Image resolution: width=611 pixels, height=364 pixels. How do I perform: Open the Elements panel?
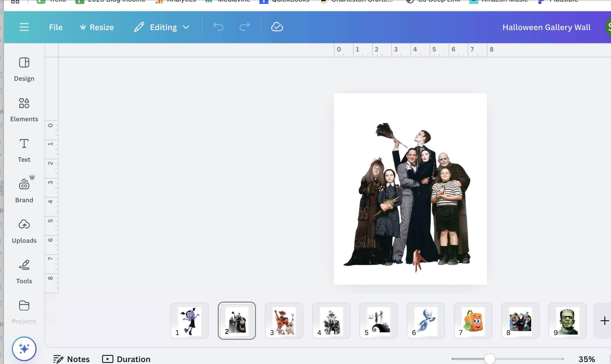[x=24, y=110]
